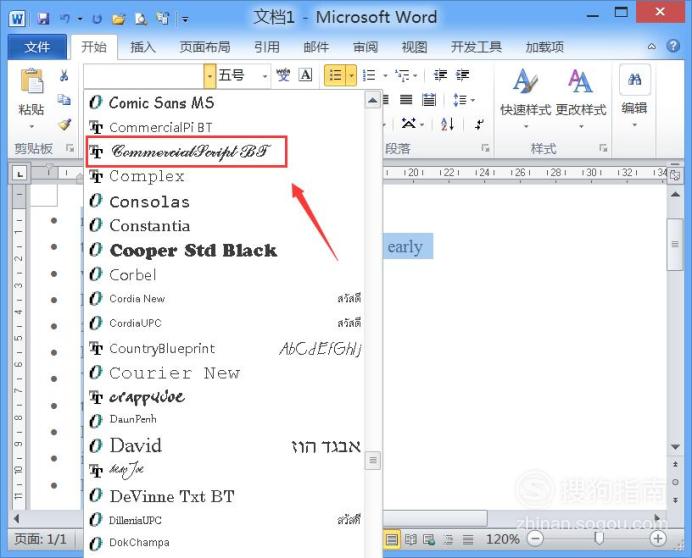Switch to the 引用 References tab
This screenshot has height=558, width=692.
pos(267,47)
